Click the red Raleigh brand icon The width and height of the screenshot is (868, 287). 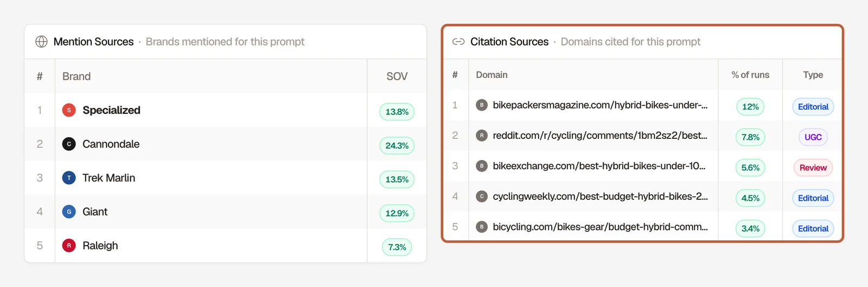coord(69,246)
